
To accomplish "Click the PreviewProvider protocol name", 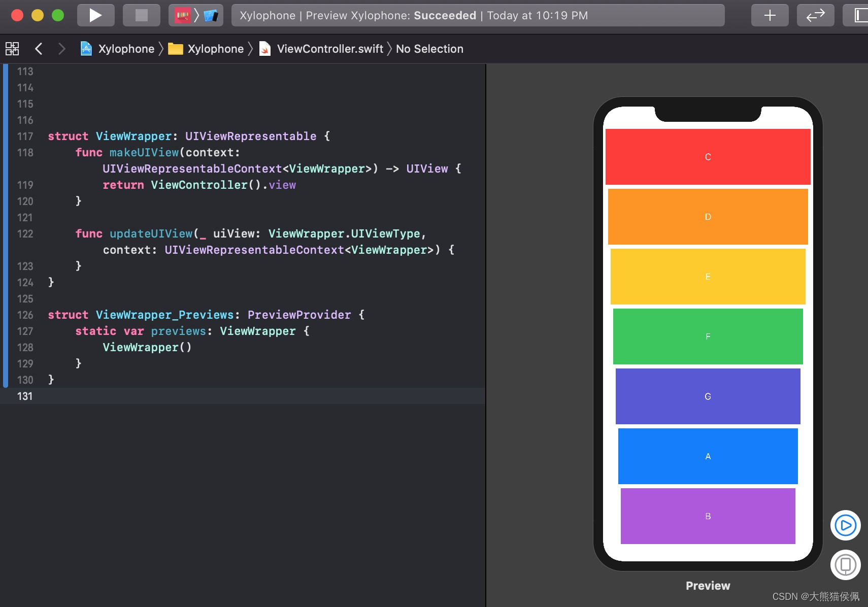I will pyautogui.click(x=299, y=315).
